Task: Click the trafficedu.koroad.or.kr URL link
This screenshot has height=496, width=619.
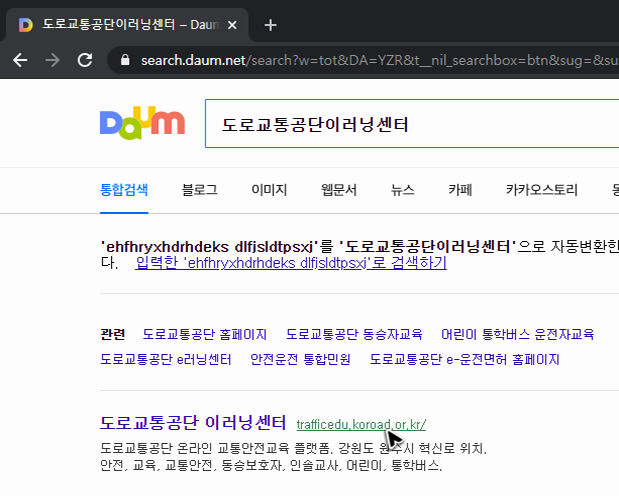Action: pos(361,425)
